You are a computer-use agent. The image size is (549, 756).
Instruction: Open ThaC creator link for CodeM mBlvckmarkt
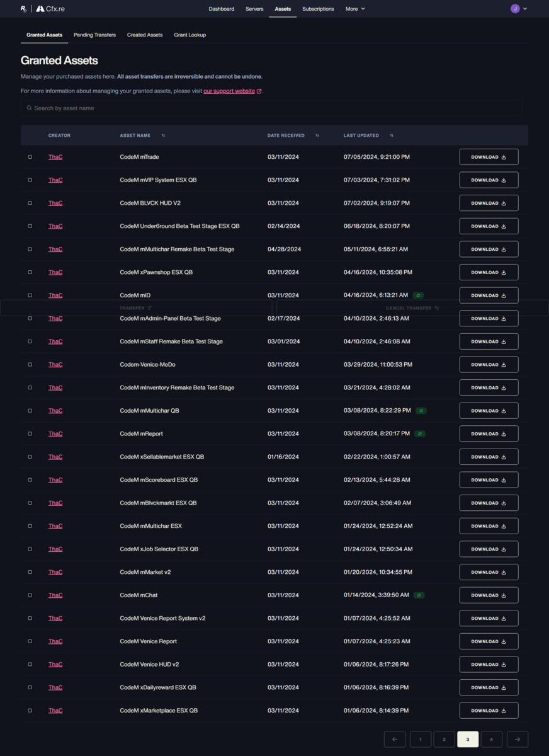pos(55,503)
